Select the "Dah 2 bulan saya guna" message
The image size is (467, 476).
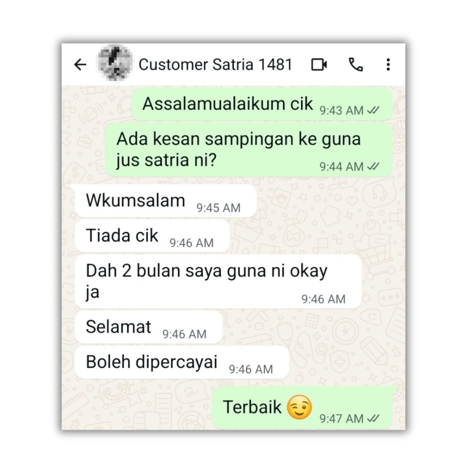[218, 281]
